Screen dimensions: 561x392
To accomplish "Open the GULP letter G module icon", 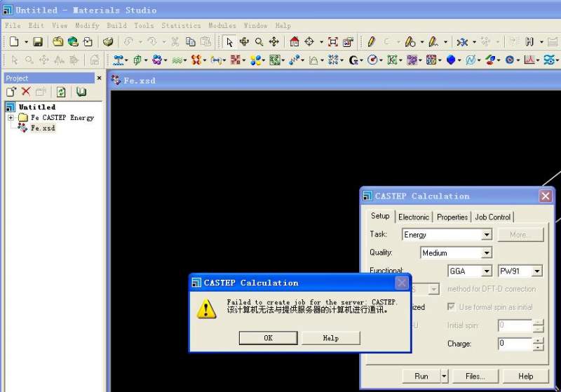I will [x=353, y=60].
